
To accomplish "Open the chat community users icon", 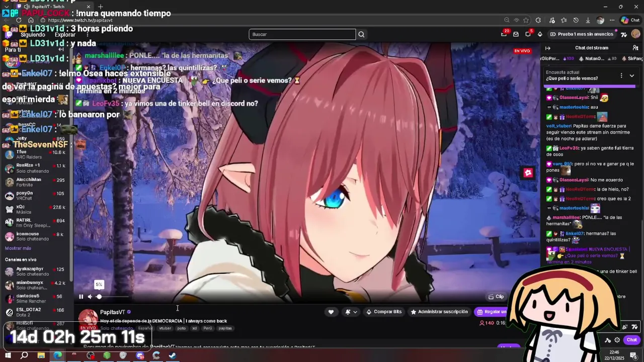I will pos(635,48).
